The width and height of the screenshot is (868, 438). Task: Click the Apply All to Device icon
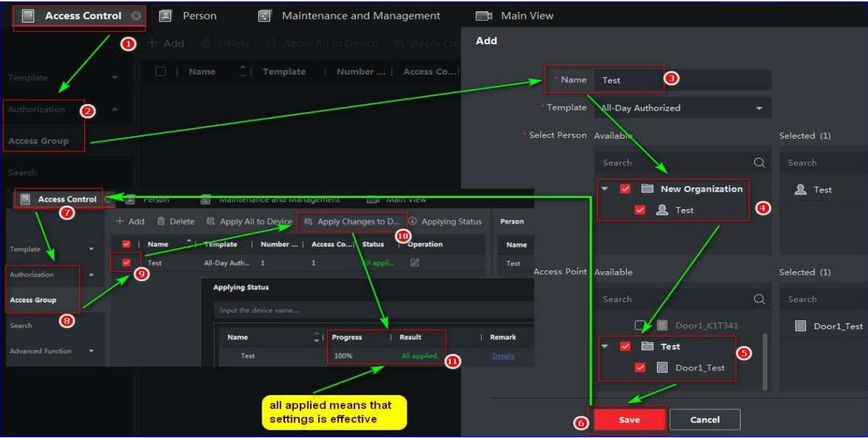pos(210,222)
